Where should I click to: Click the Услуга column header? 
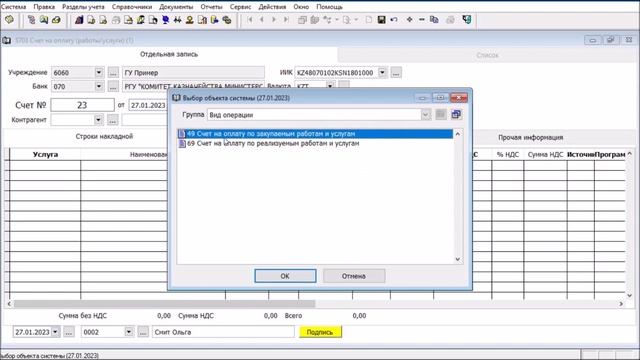(x=45, y=154)
